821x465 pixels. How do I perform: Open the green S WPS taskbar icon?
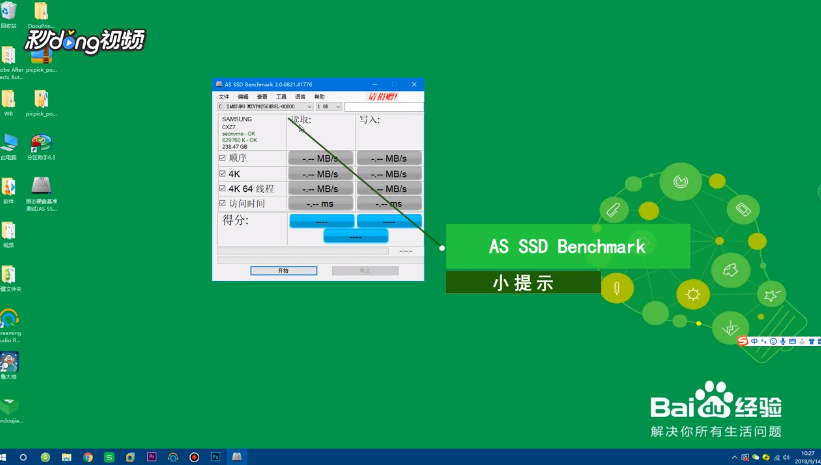tap(109, 457)
